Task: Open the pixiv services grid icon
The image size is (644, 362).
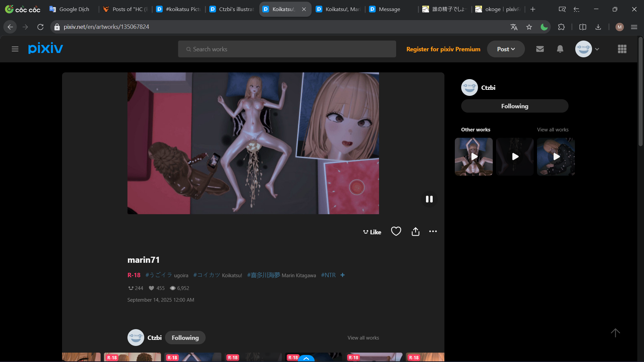Action: [622, 49]
